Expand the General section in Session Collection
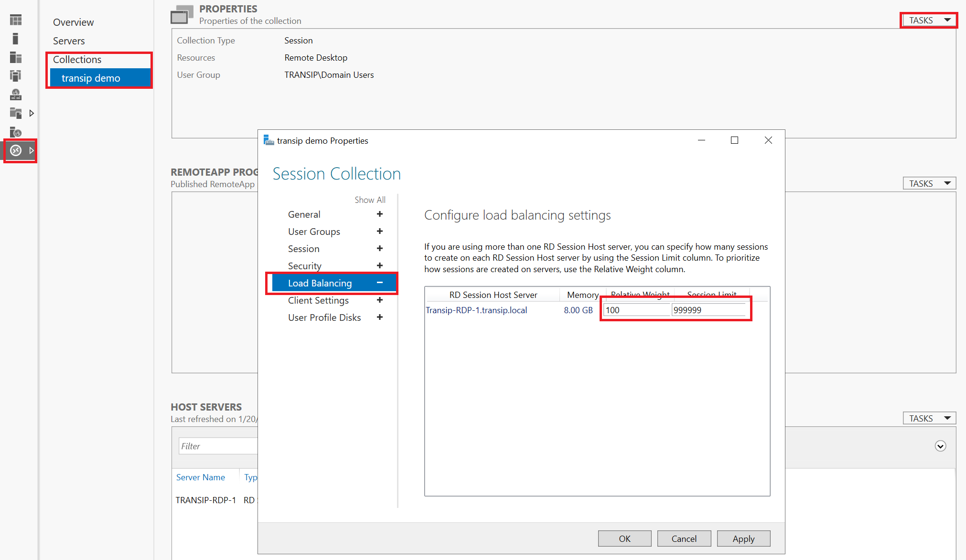The height and width of the screenshot is (560, 966). 380,213
